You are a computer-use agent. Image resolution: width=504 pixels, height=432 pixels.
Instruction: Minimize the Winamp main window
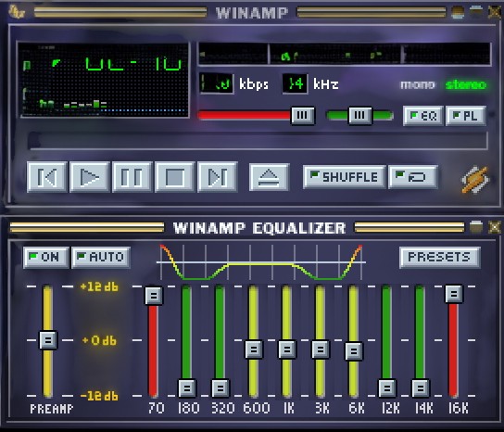click(x=458, y=11)
